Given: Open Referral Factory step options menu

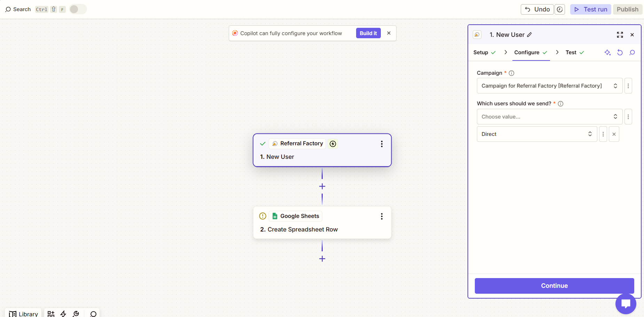Looking at the screenshot, I should click(382, 144).
